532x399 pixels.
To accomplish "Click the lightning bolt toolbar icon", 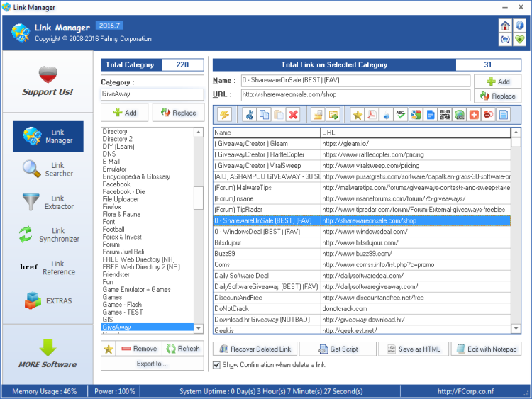I will 224,114.
